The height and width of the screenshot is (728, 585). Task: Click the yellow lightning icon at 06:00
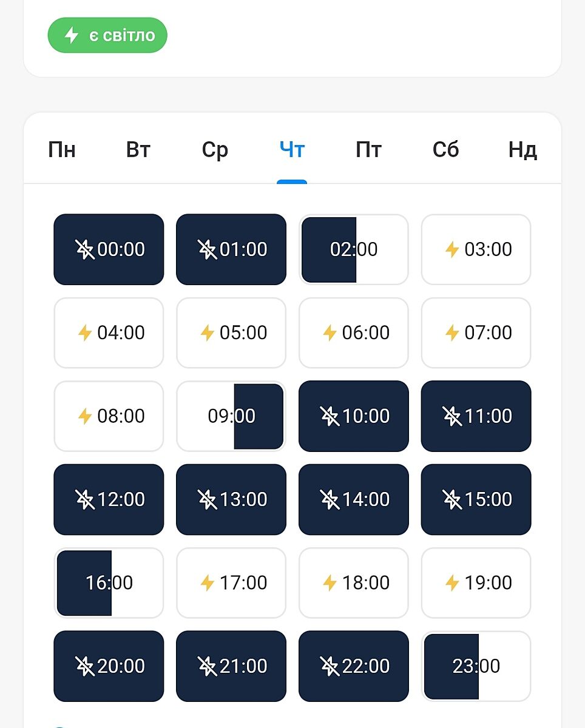[330, 332]
